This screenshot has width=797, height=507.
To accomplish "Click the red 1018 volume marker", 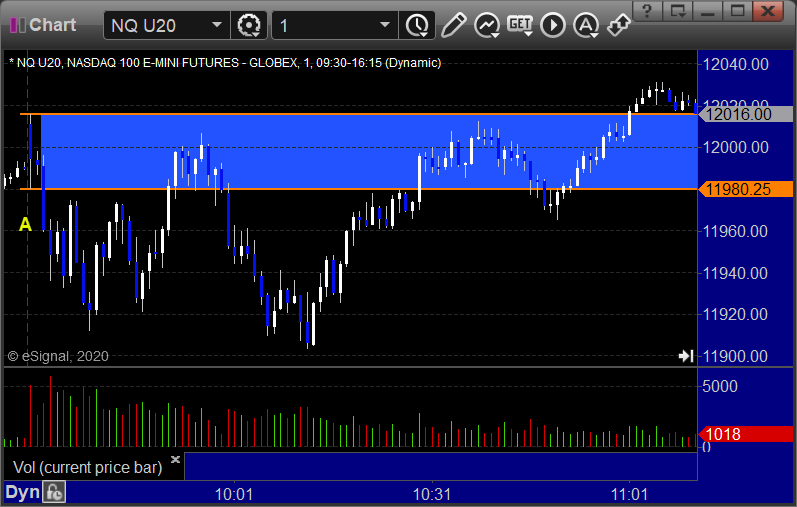I will click(x=746, y=434).
